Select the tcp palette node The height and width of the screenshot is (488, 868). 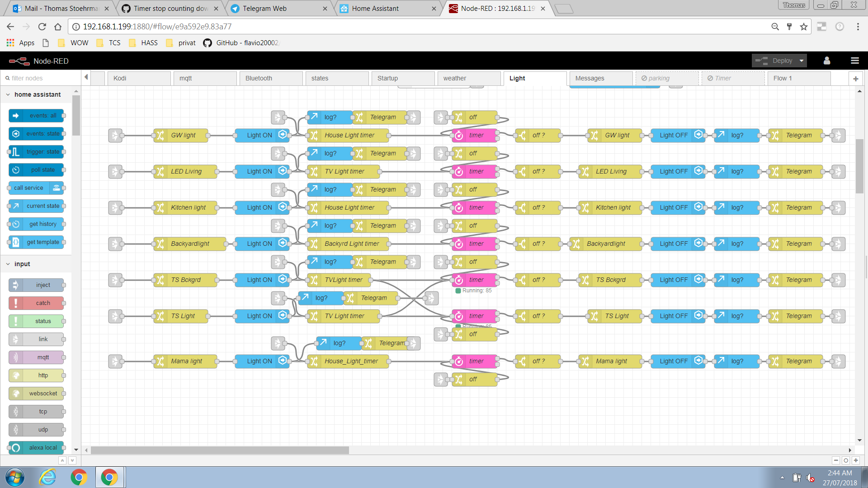36,412
